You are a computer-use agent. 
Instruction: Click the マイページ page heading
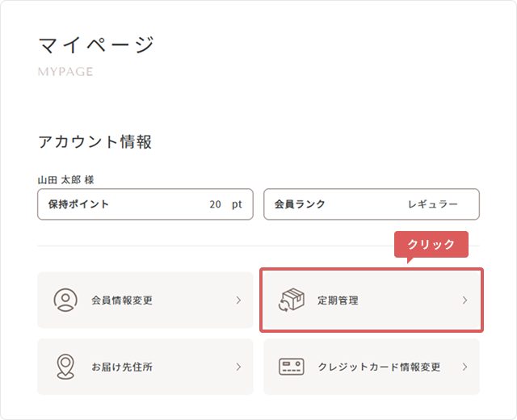point(95,44)
